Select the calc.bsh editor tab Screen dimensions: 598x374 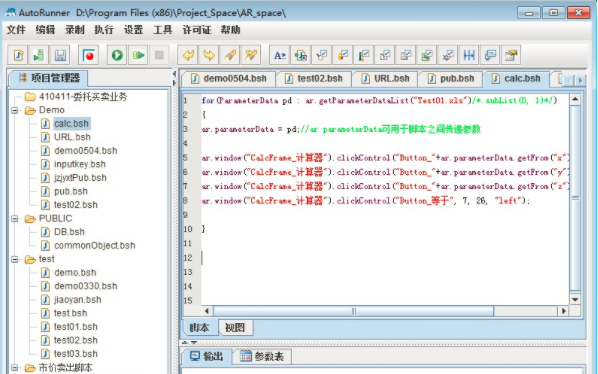(x=516, y=79)
